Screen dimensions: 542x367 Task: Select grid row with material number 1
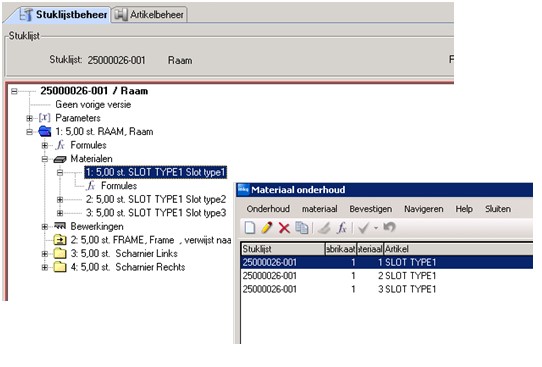[x=387, y=262]
